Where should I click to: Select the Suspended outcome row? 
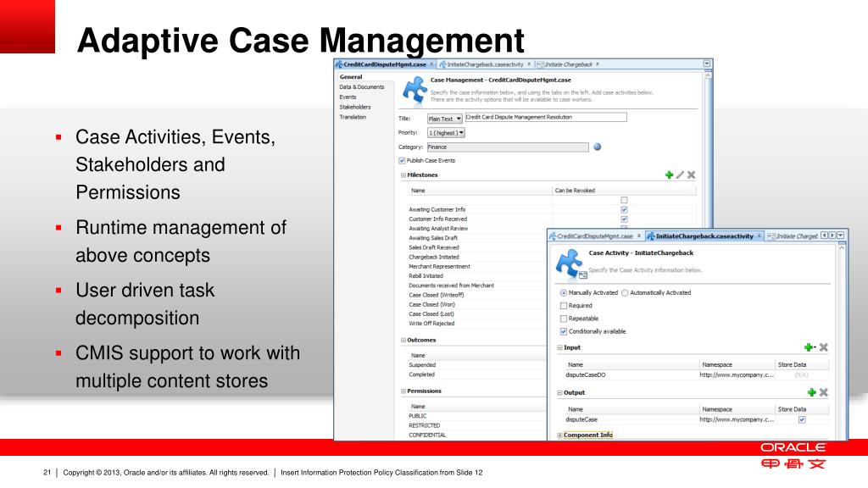pyautogui.click(x=422, y=365)
